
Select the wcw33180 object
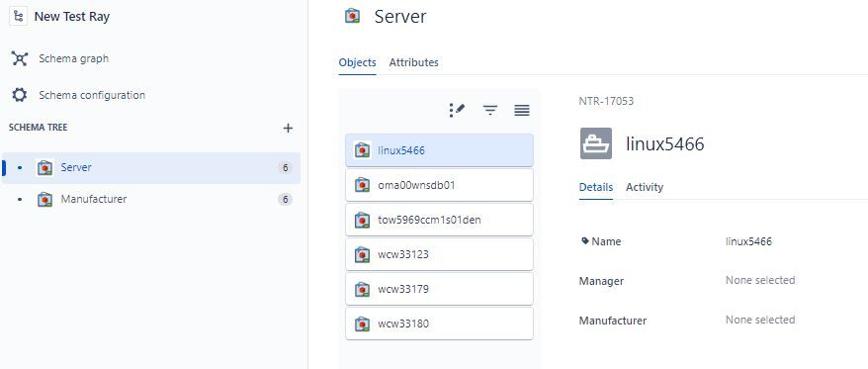(x=439, y=323)
